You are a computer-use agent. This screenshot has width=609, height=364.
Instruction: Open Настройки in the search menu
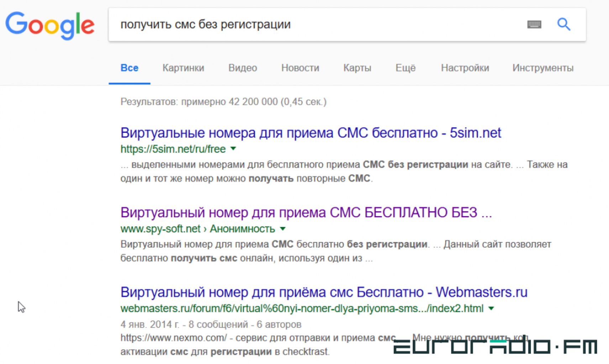[465, 68]
